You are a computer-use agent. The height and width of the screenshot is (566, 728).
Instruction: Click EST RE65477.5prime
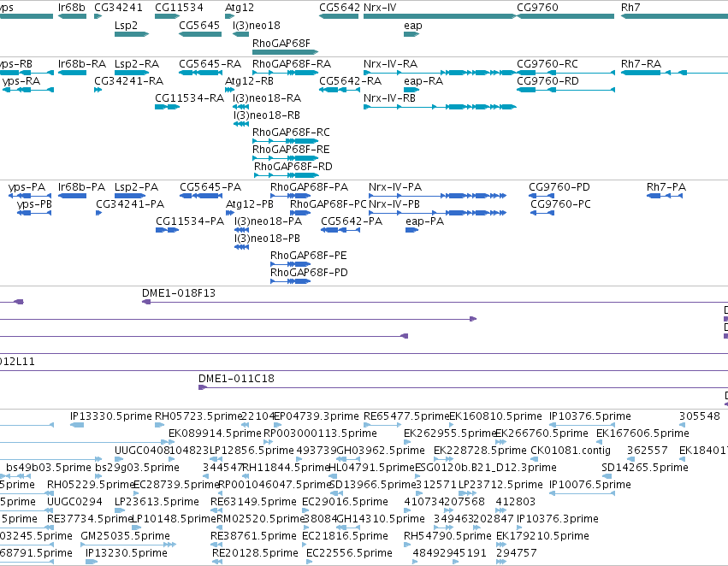click(406, 416)
